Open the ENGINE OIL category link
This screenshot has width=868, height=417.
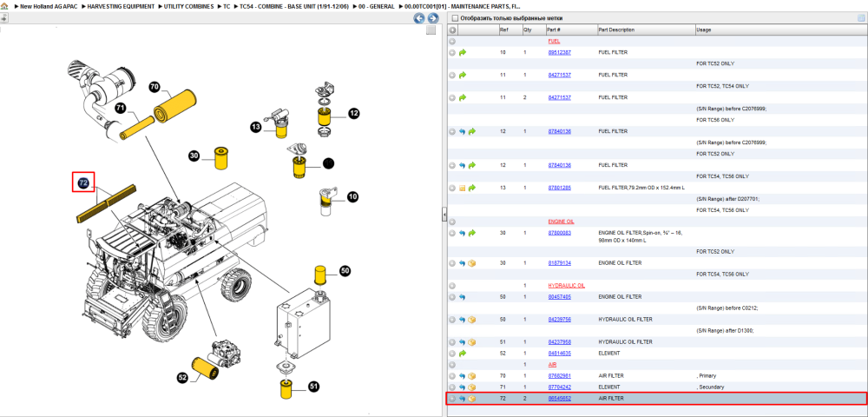560,222
